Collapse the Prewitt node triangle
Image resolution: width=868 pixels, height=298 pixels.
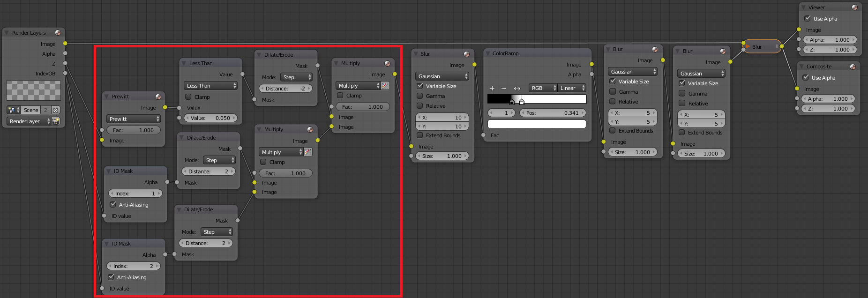(107, 97)
